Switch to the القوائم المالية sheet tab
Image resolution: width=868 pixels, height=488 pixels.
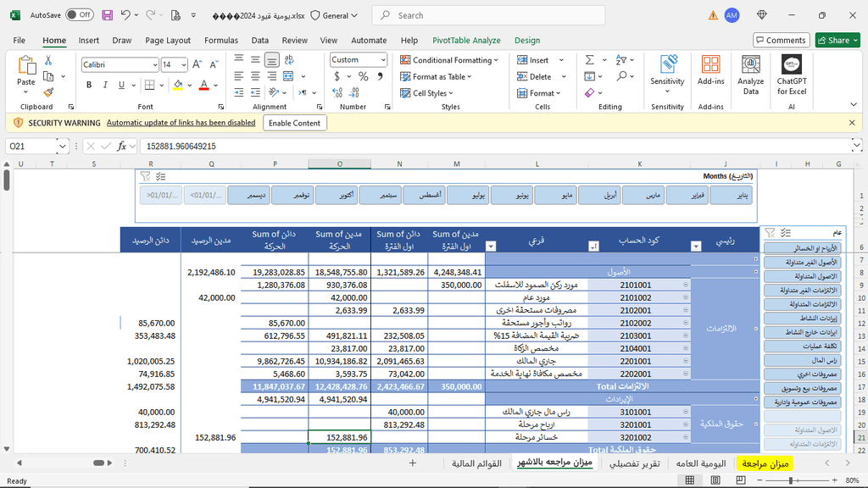click(476, 463)
